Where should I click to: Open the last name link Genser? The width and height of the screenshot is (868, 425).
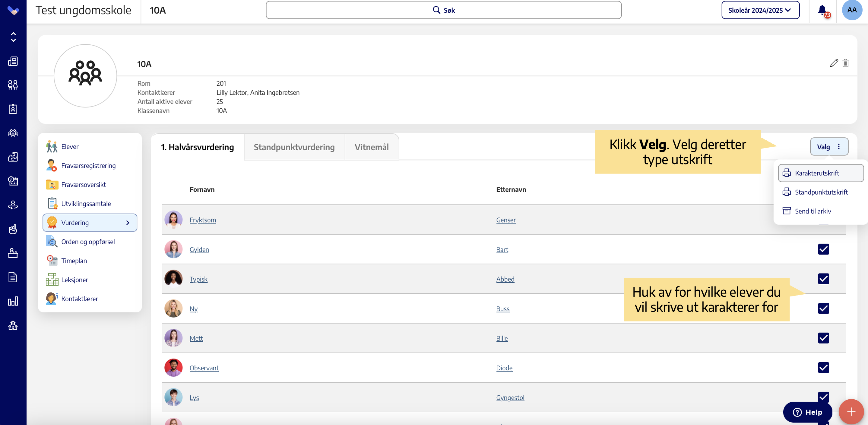coord(506,220)
